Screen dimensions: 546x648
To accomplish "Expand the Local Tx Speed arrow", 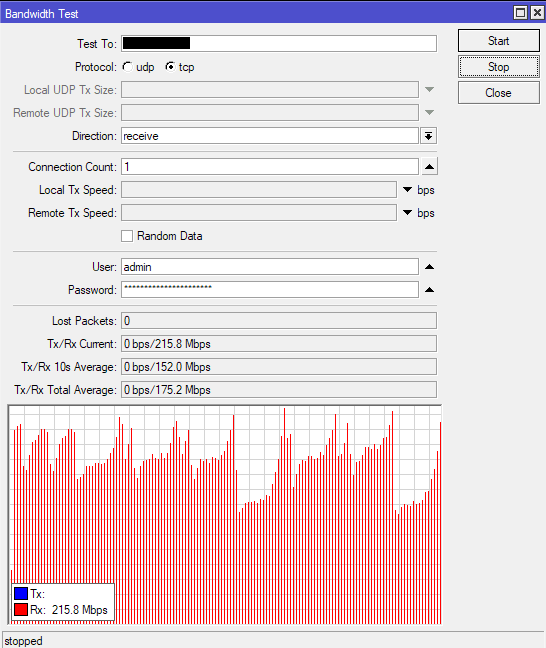I will 407,190.
